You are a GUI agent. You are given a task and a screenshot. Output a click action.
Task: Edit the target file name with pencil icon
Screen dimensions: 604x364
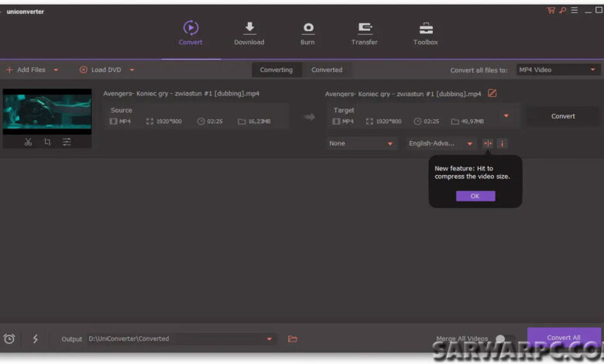[x=492, y=93]
